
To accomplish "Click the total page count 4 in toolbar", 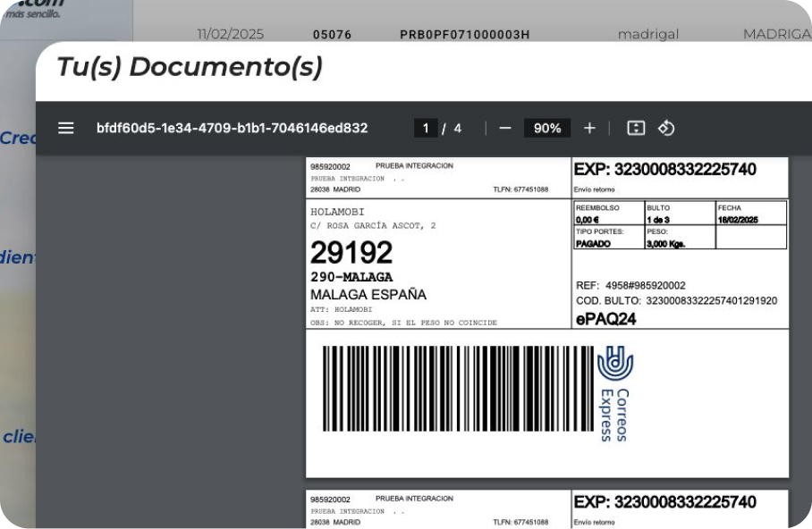I will (457, 128).
